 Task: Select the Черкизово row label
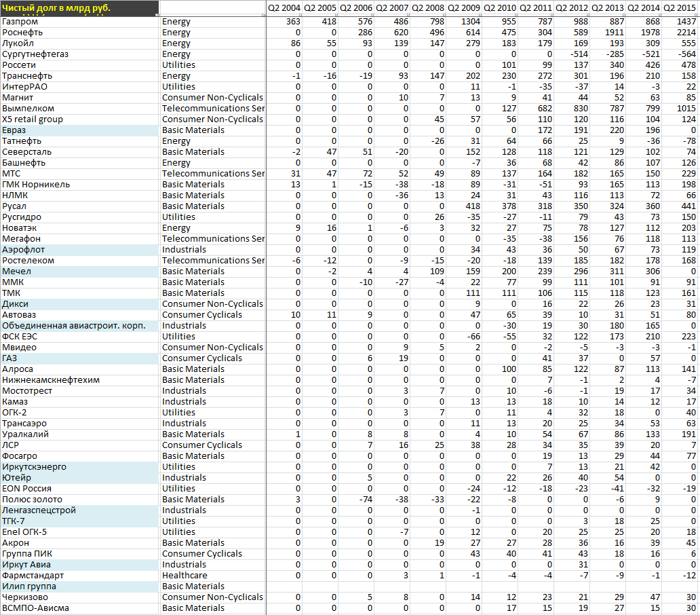tap(79, 597)
